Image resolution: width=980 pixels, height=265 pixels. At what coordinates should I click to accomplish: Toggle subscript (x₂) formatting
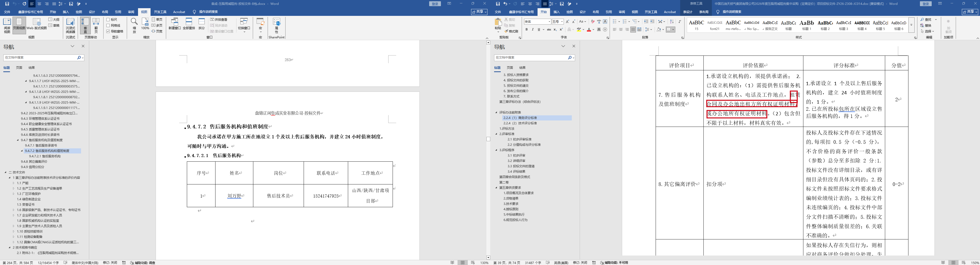(x=555, y=29)
